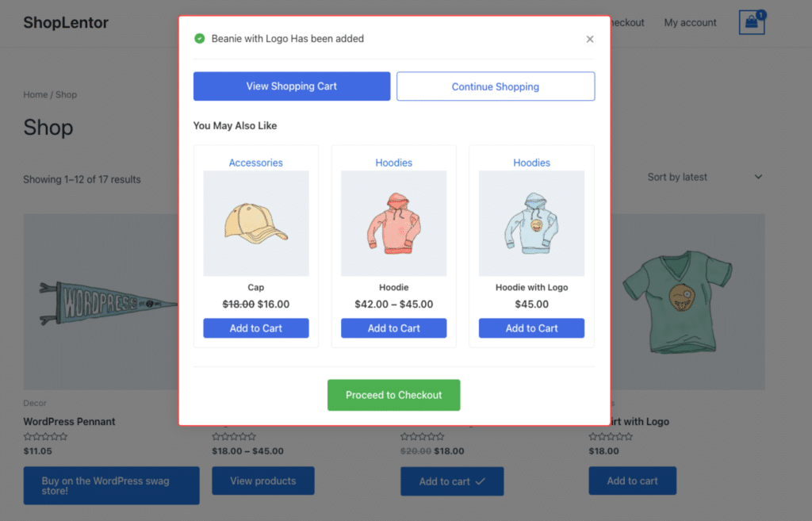Click Home in the breadcrumb
The image size is (812, 521).
(x=35, y=94)
